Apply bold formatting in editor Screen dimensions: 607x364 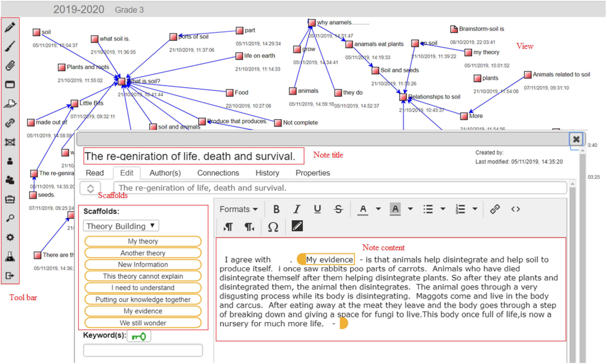[276, 209]
